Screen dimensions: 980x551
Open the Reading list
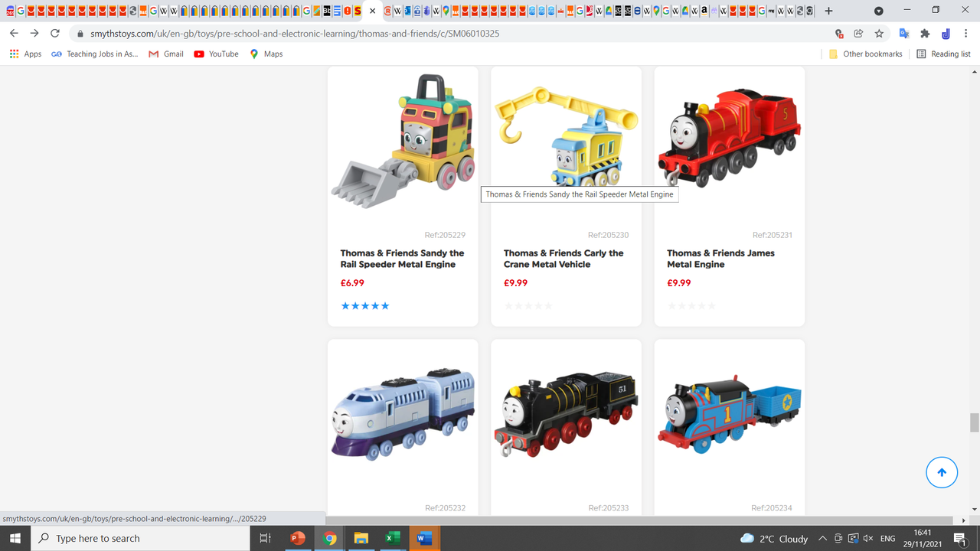(943, 54)
